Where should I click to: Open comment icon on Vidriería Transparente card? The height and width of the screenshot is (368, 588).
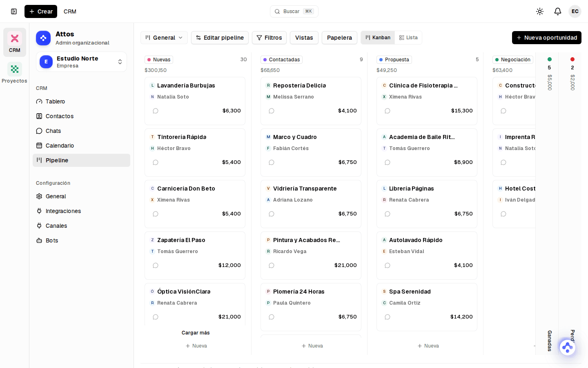(x=272, y=214)
